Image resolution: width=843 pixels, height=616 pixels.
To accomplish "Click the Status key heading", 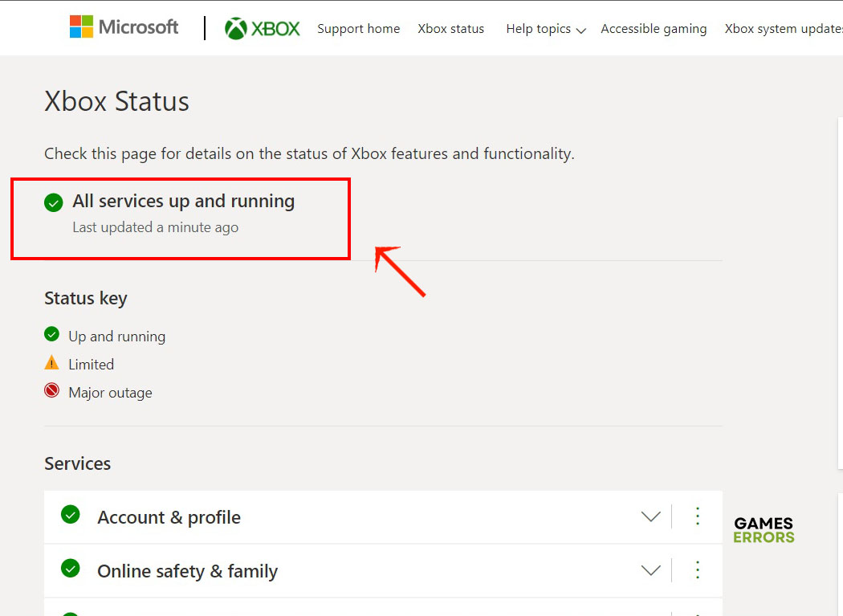I will (x=86, y=298).
